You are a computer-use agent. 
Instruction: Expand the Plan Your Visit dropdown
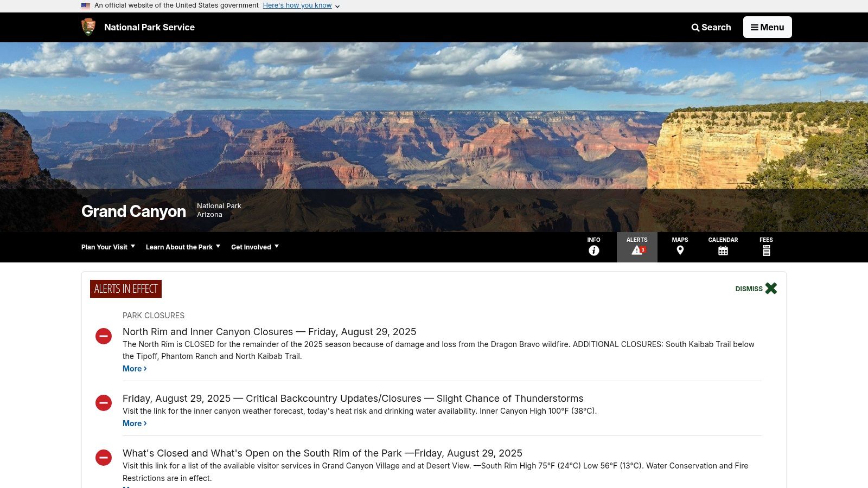pos(108,247)
